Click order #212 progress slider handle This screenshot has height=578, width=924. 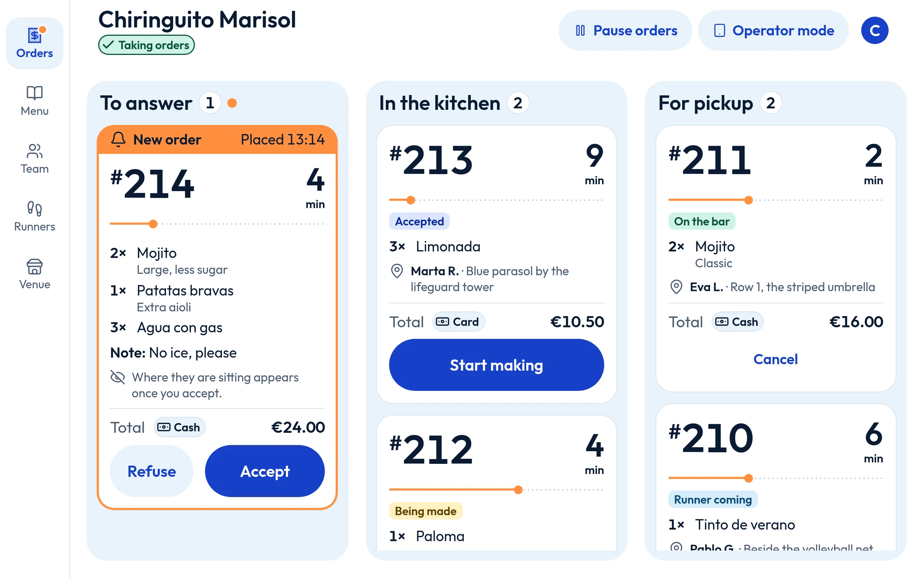518,490
